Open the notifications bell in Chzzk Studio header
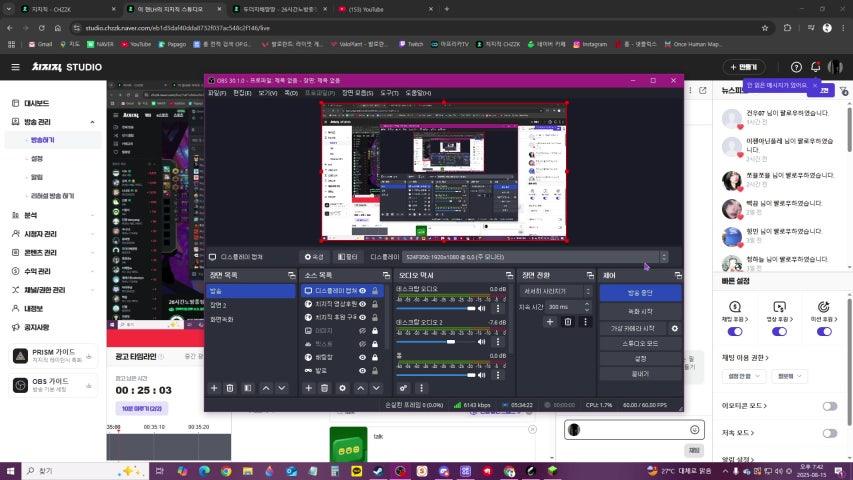853x480 pixels. pyautogui.click(x=815, y=67)
